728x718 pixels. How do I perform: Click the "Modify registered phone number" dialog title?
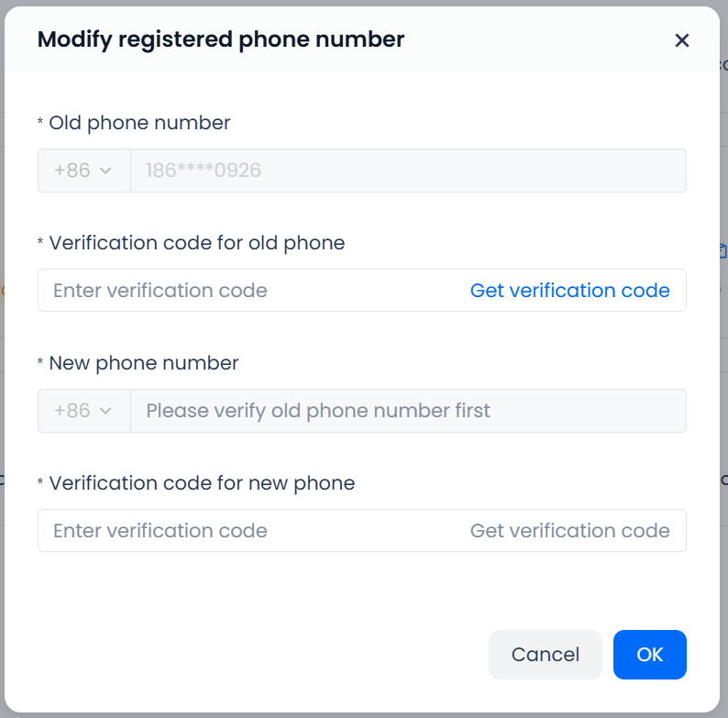click(x=220, y=39)
